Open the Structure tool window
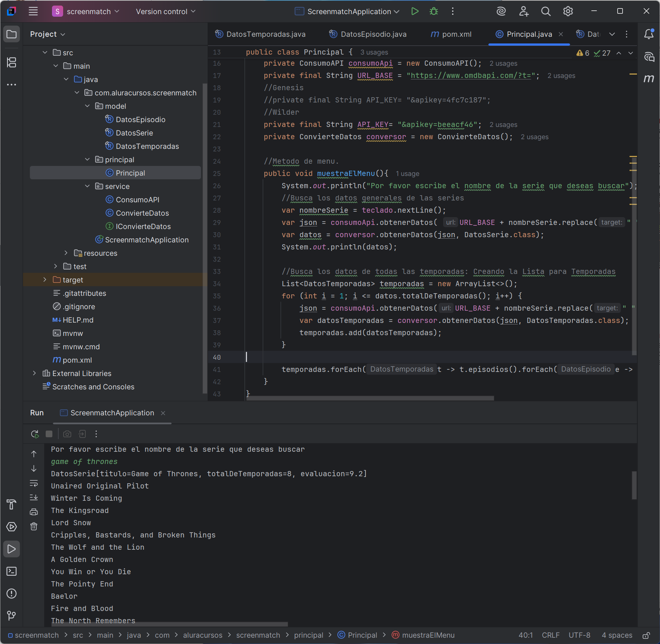The image size is (660, 644). pos(12,62)
